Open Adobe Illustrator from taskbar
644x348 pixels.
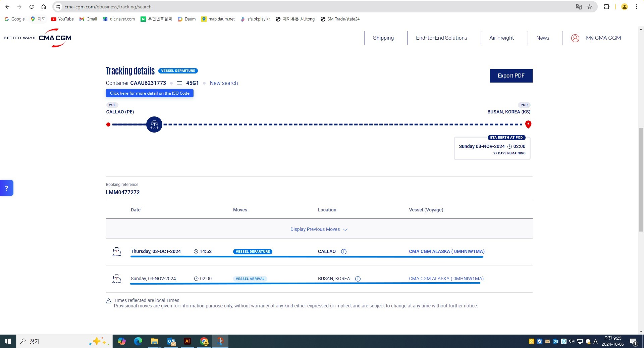[x=187, y=341]
